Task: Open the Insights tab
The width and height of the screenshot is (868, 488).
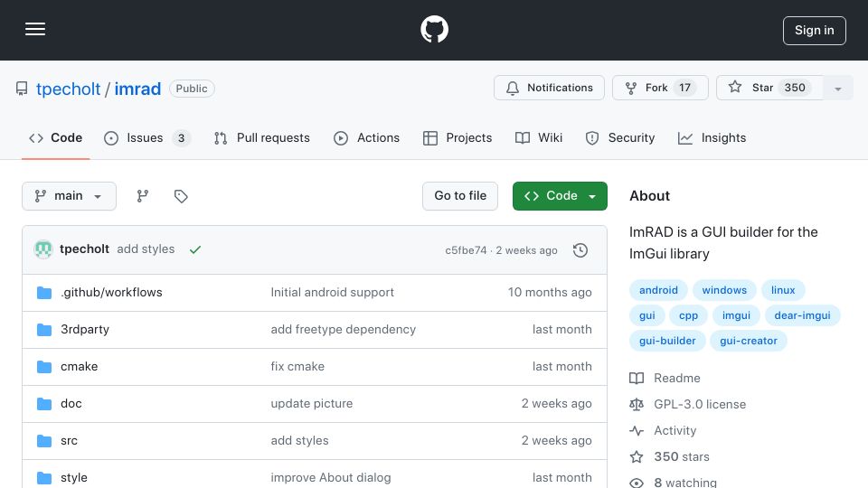Action: pos(712,137)
